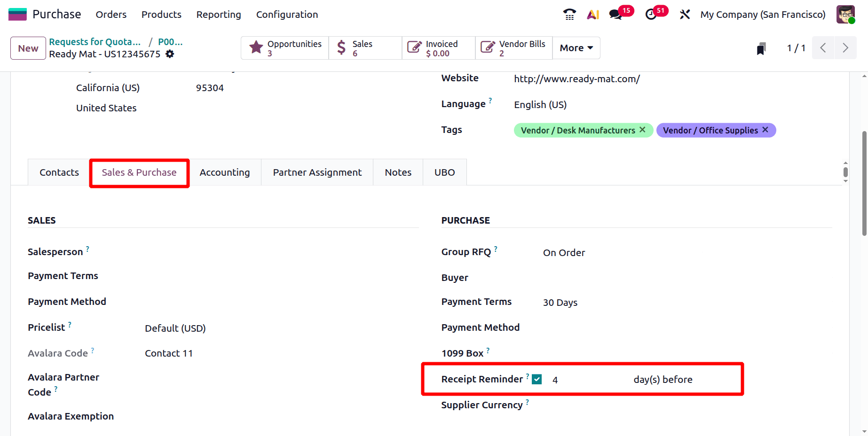
Task: Open Discuss messages with 15 notifications
Action: tap(615, 15)
